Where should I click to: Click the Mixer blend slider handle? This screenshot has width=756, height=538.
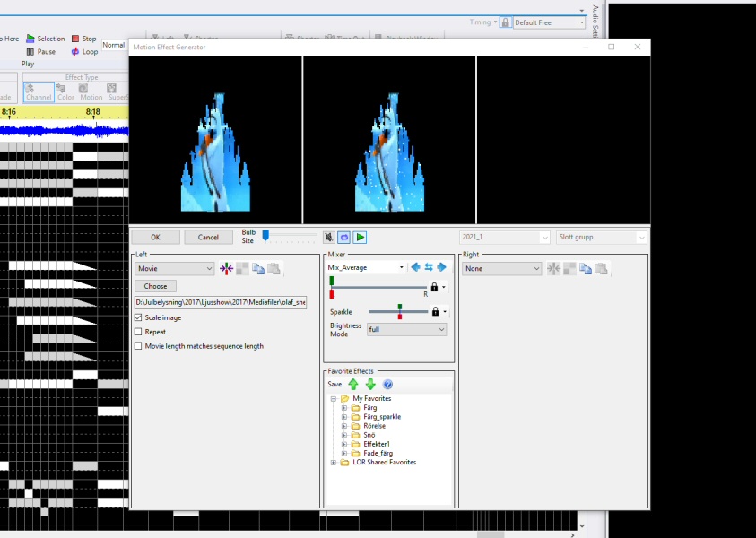pos(332,288)
